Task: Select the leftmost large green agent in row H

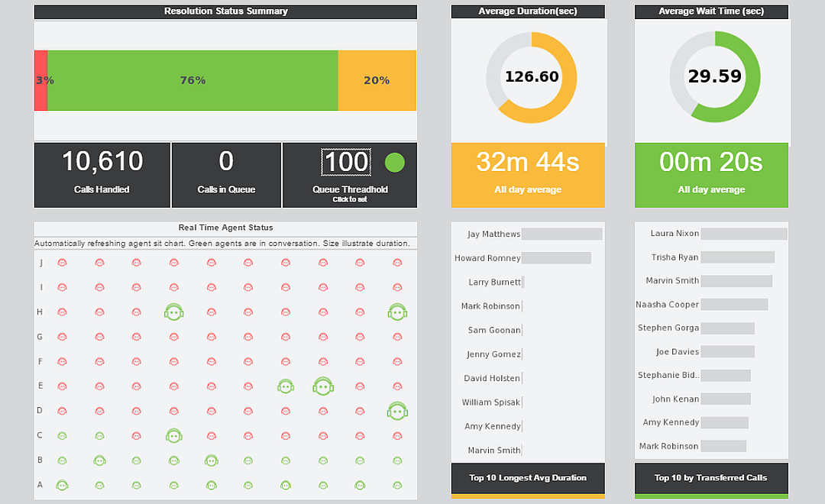Action: tap(173, 312)
